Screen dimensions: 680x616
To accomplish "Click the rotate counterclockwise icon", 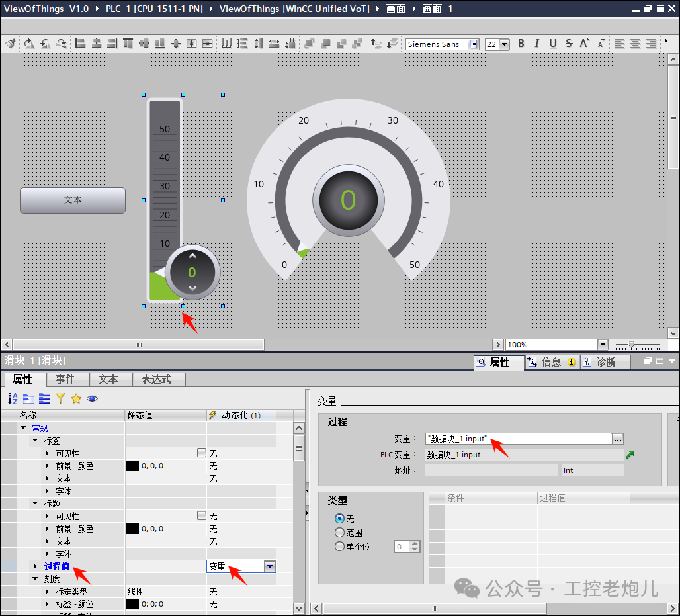I will coord(45,44).
